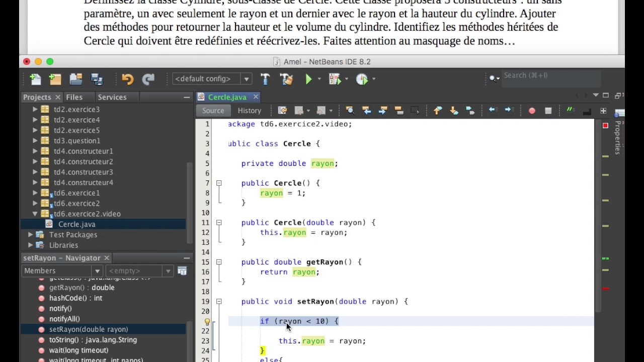Viewport: 644px width, 362px height.
Task: Comment the selected code lines
Action: click(571, 110)
